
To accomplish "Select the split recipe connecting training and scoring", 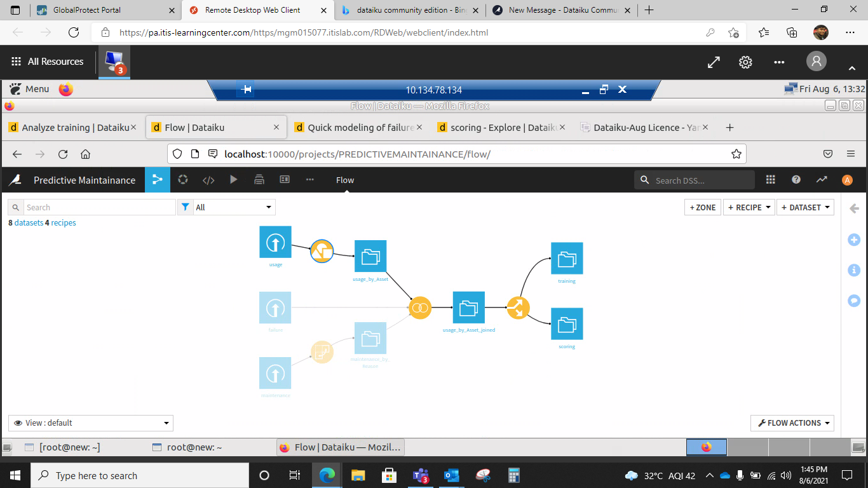I will pos(518,307).
